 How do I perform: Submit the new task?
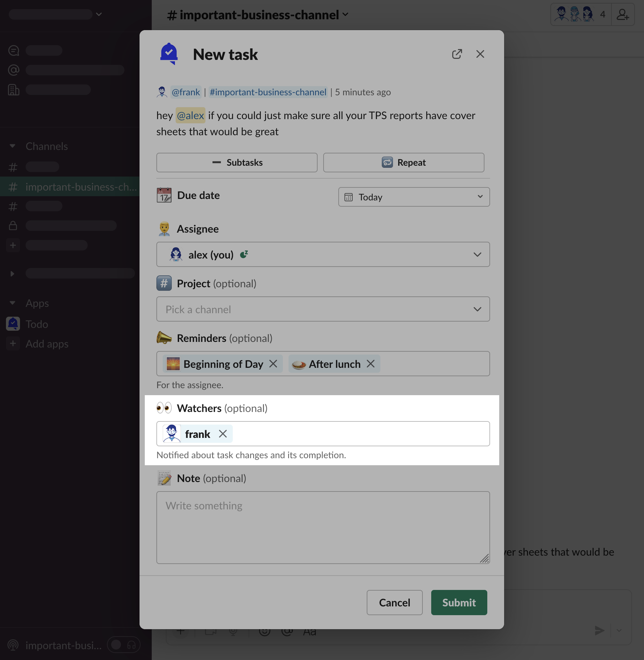[x=459, y=603]
